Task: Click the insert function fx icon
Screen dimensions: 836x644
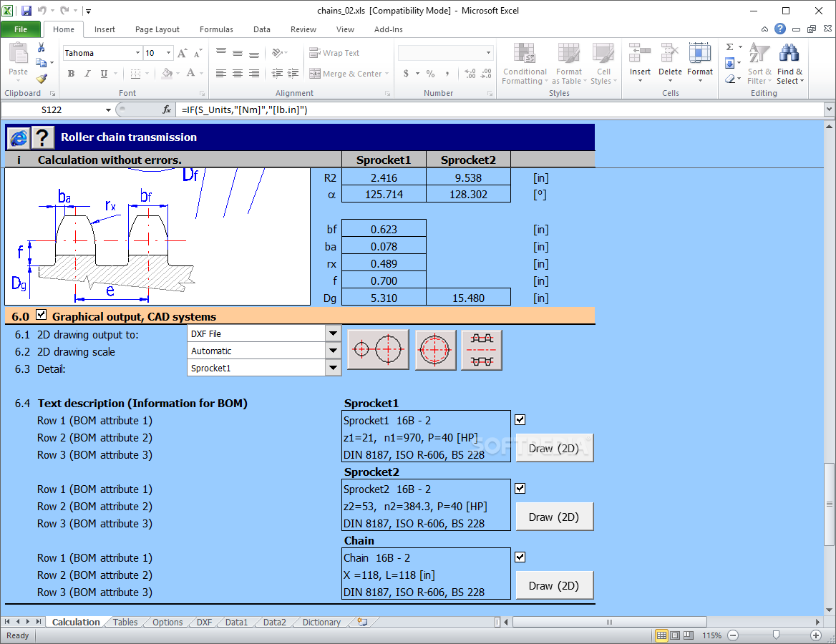Action: click(x=167, y=109)
